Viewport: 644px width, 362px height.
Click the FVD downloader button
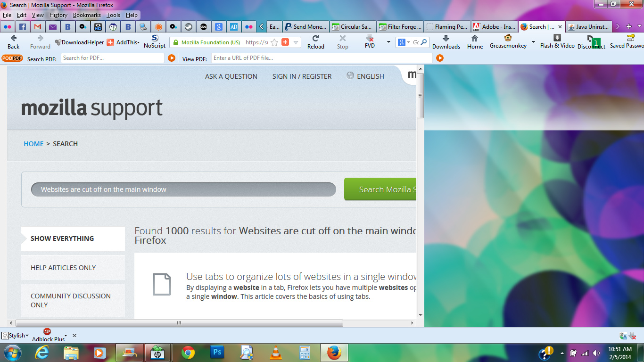click(370, 42)
